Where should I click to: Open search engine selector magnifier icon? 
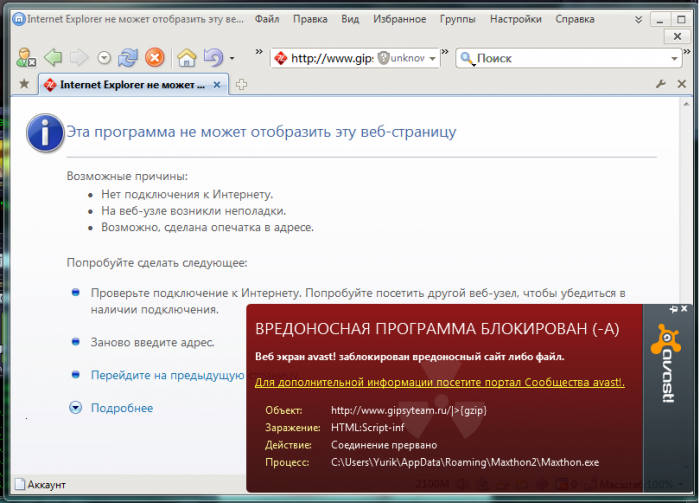467,58
